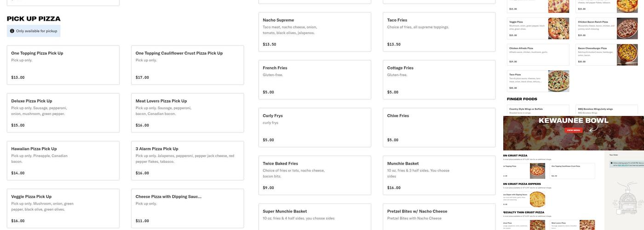644x230 pixels.
Task: Click the curved arrow beside View Menu
Action: (593, 130)
